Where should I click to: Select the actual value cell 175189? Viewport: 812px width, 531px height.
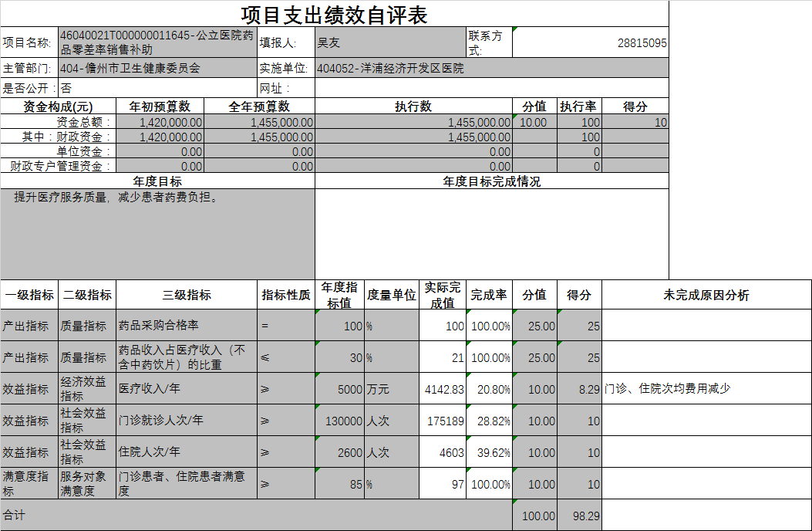pyautogui.click(x=443, y=421)
